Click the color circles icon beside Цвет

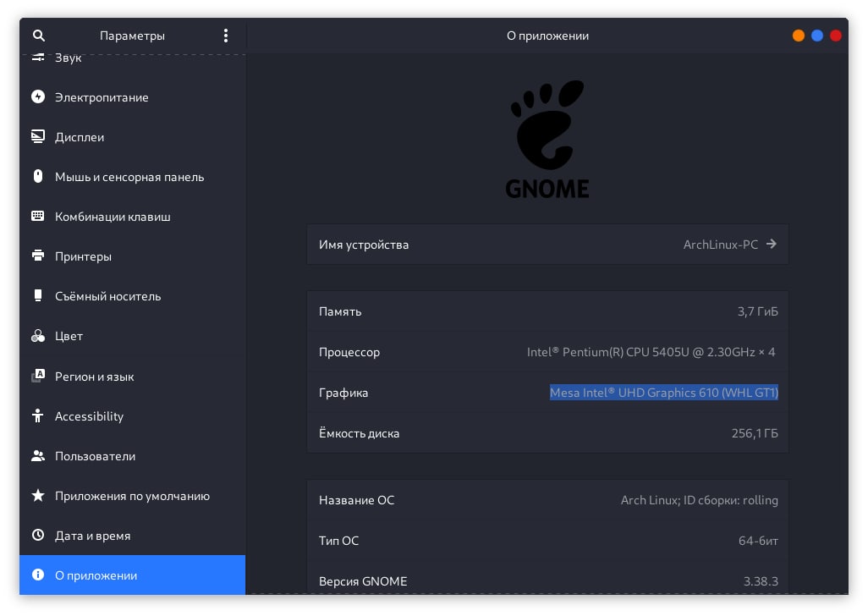pos(37,336)
